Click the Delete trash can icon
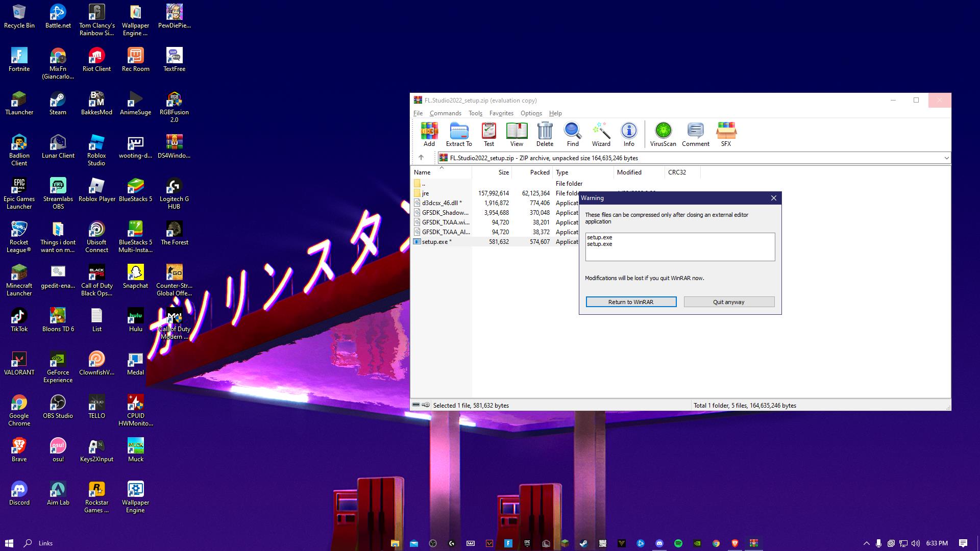Viewport: 980px width, 551px height. tap(545, 135)
